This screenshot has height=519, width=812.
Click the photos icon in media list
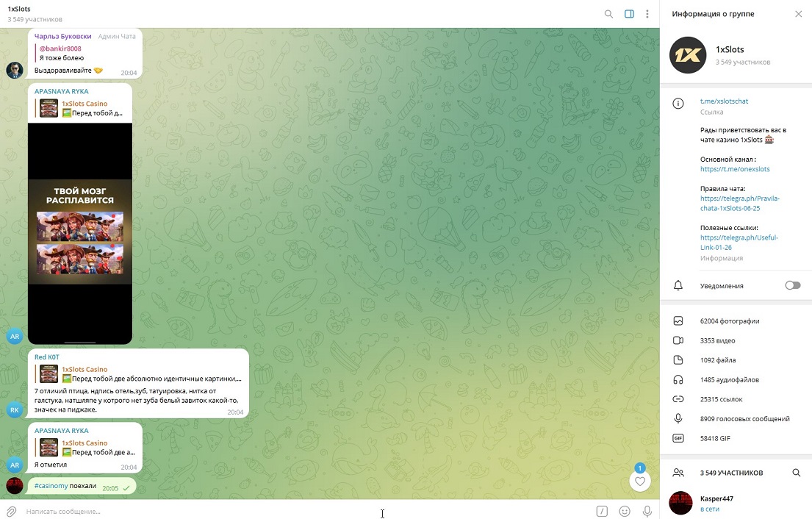(x=678, y=321)
